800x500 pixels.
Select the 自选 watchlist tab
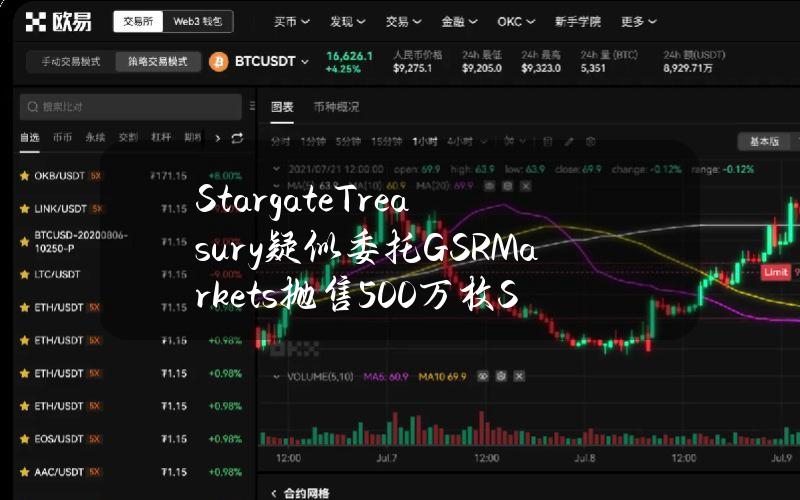click(x=30, y=137)
